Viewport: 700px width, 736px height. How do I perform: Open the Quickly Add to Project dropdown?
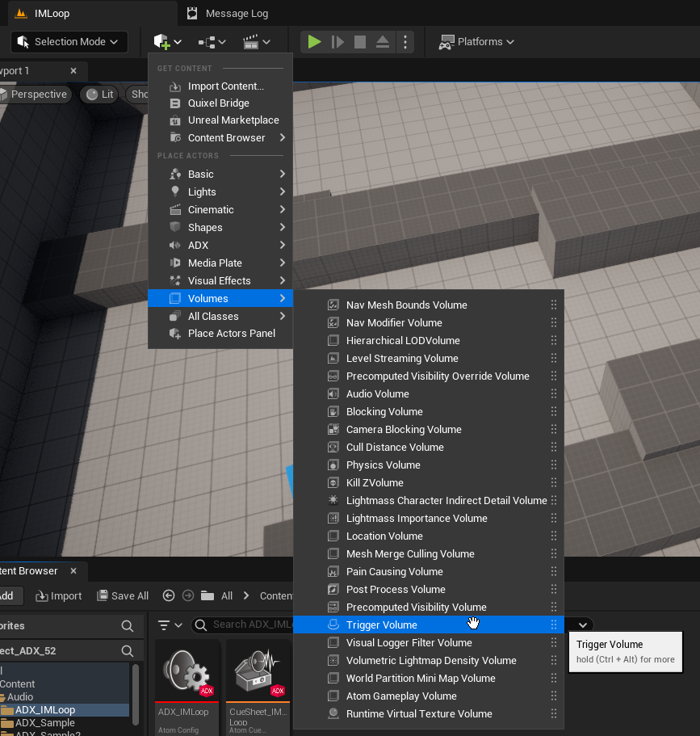coord(167,42)
